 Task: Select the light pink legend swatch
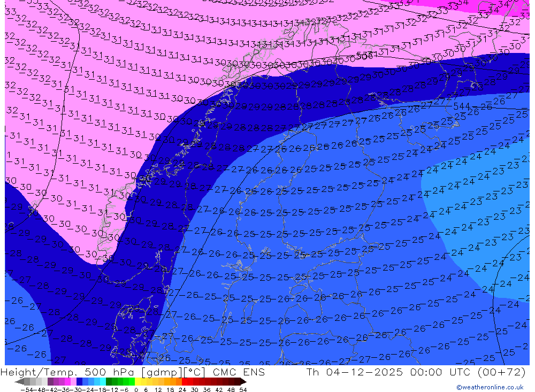tap(73, 381)
